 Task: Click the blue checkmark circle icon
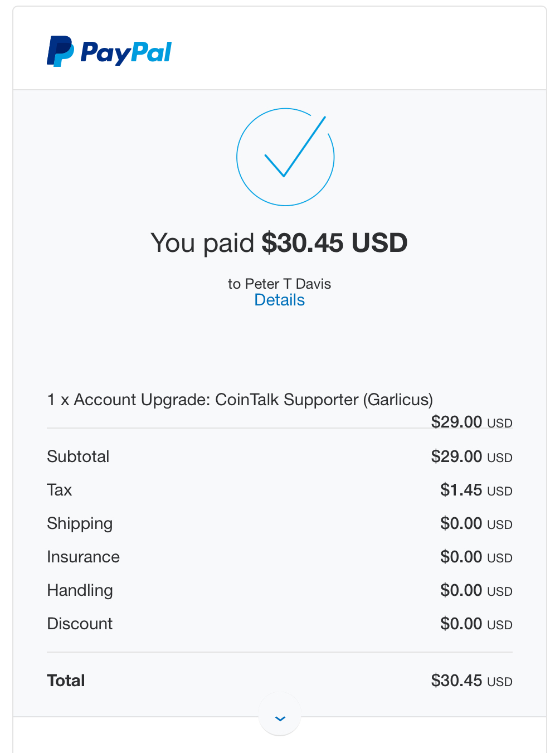tap(285, 157)
